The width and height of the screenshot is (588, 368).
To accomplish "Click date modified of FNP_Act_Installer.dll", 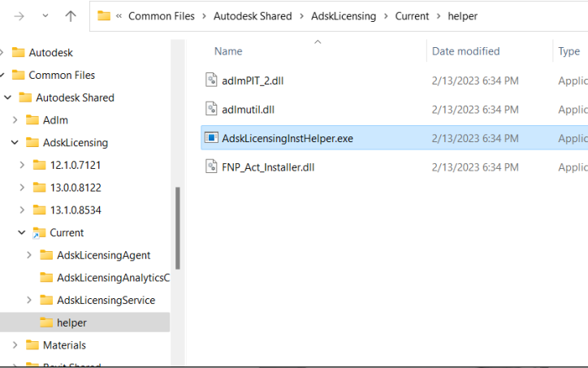I will [x=475, y=167].
